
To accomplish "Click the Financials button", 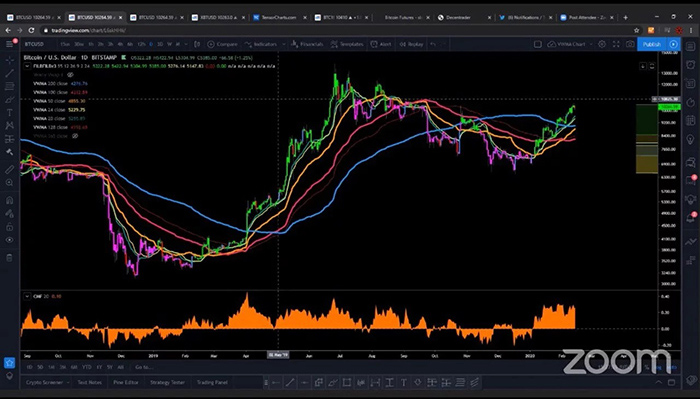I will pyautogui.click(x=307, y=44).
